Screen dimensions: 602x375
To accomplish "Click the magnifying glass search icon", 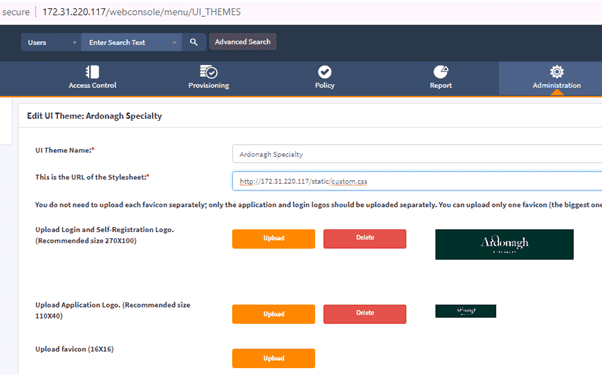I will 194,42.
